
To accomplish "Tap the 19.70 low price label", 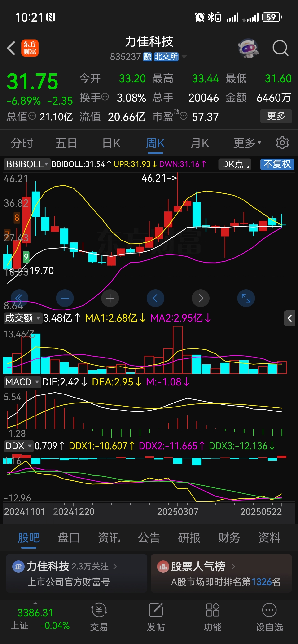I will pyautogui.click(x=41, y=270).
